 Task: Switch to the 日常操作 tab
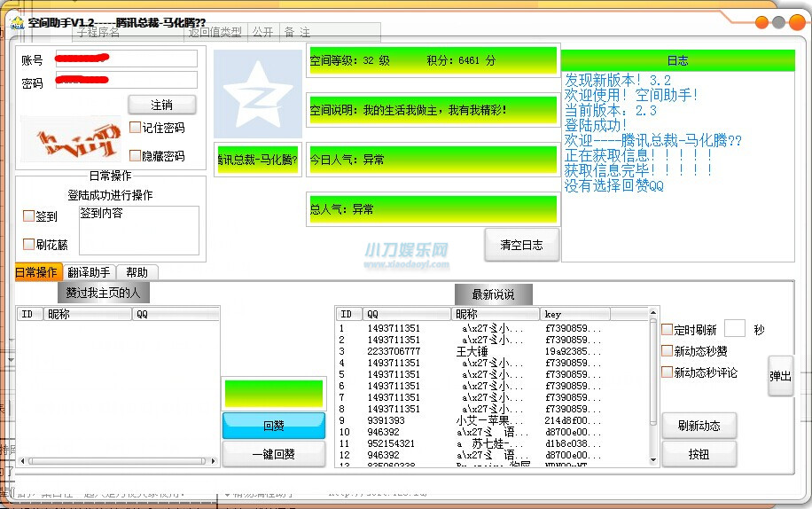pos(38,272)
